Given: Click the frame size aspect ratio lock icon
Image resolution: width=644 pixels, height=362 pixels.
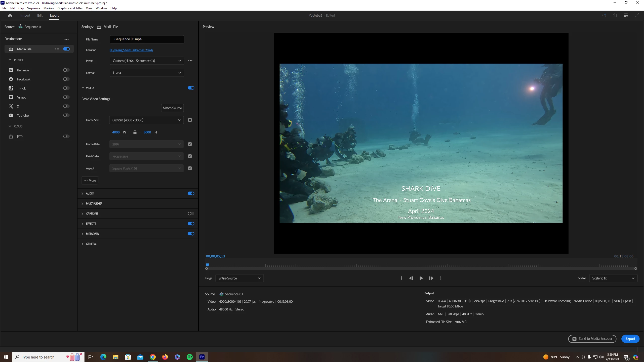Looking at the screenshot, I should [x=135, y=132].
